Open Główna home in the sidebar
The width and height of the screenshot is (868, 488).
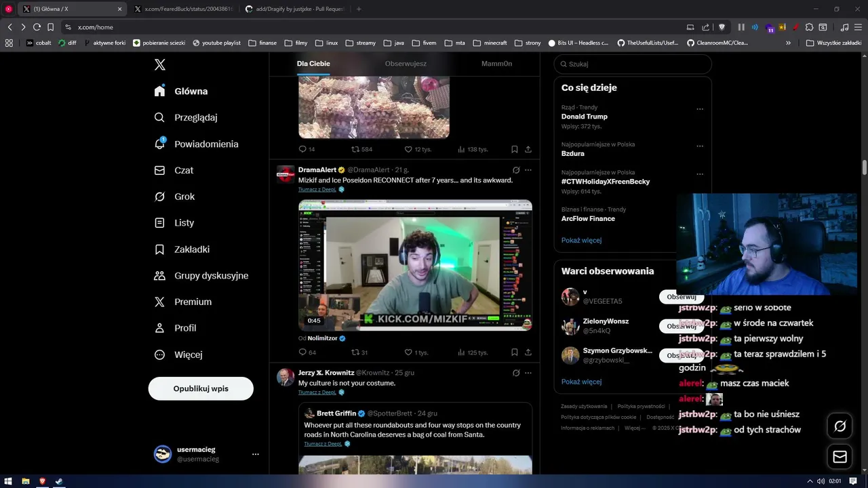tap(181, 91)
